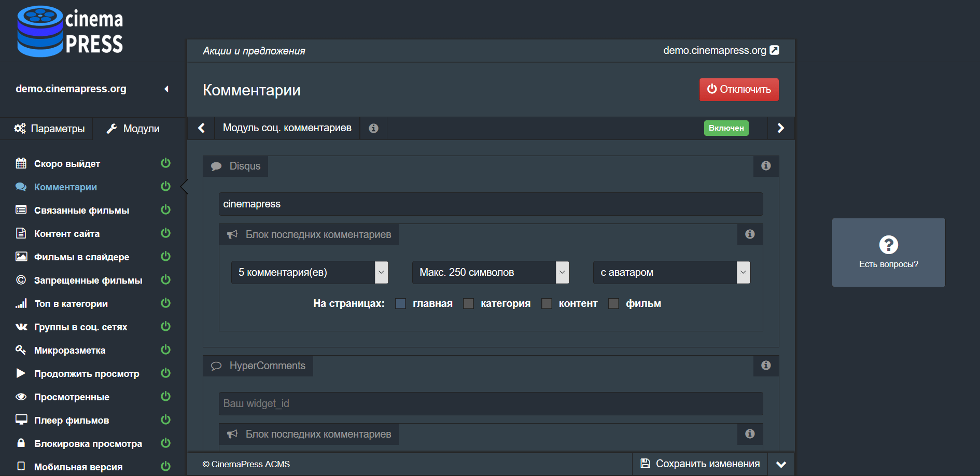
Task: Toggle power icon for Скоро выйдет module
Action: (x=165, y=163)
